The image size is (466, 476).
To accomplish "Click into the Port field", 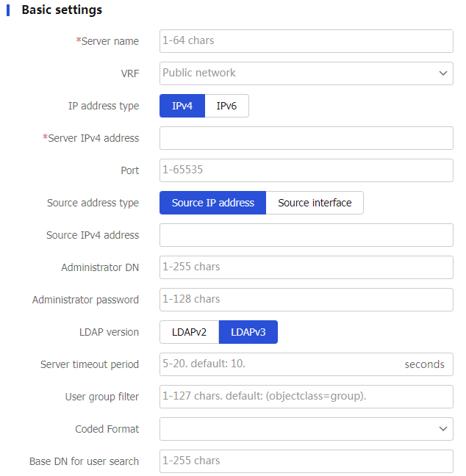I will pos(307,170).
